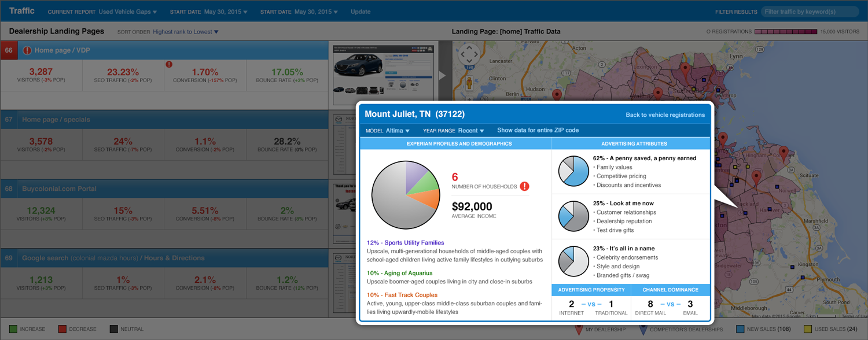Click the alert icon on Home page / VDP
Image resolution: width=868 pixels, height=340 pixels.
[x=27, y=50]
